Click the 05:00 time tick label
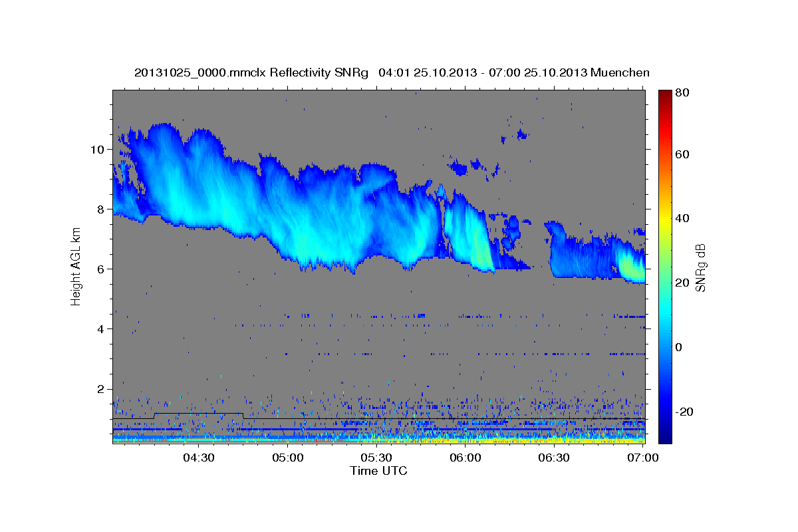The image size is (798, 532). point(287,458)
